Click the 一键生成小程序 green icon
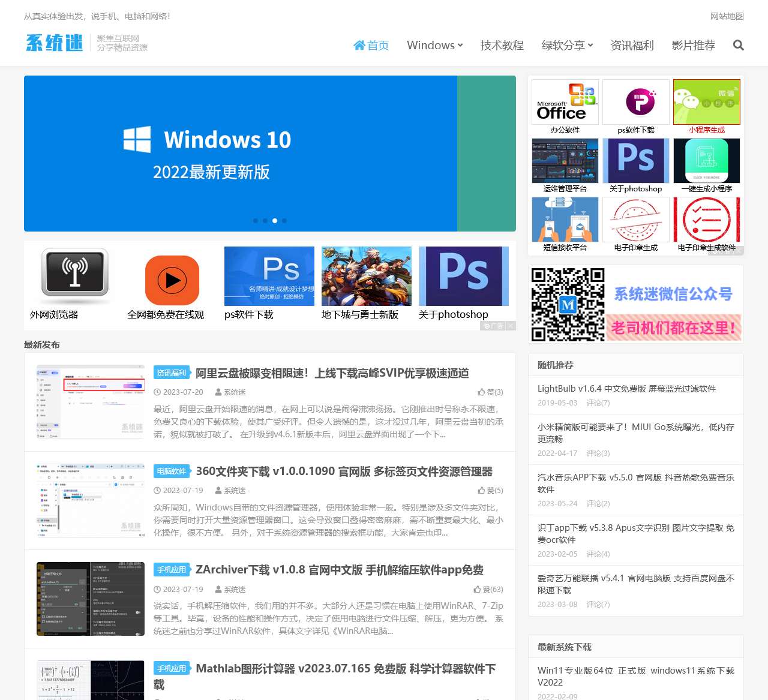768x700 pixels. (706, 161)
